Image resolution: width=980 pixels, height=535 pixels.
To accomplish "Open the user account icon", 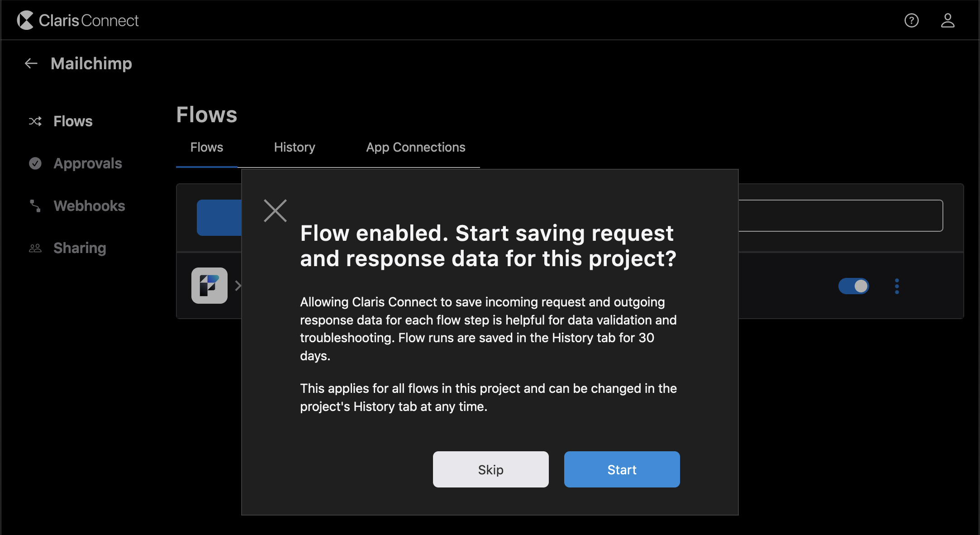I will [948, 20].
